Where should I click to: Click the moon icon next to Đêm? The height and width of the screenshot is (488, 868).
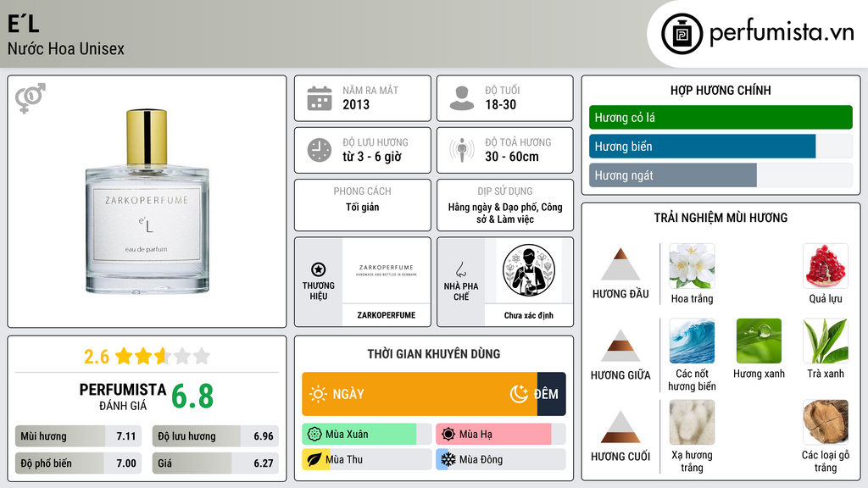tap(519, 394)
